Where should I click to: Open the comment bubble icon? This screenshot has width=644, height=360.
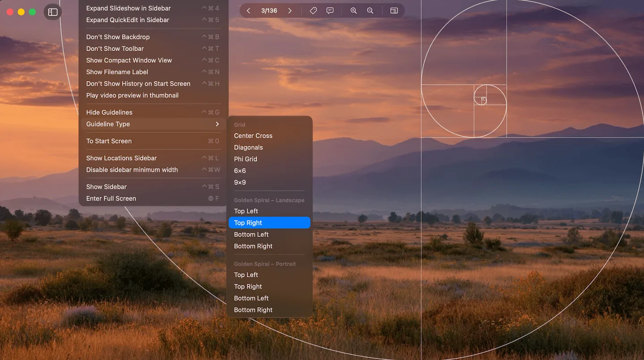pos(330,11)
